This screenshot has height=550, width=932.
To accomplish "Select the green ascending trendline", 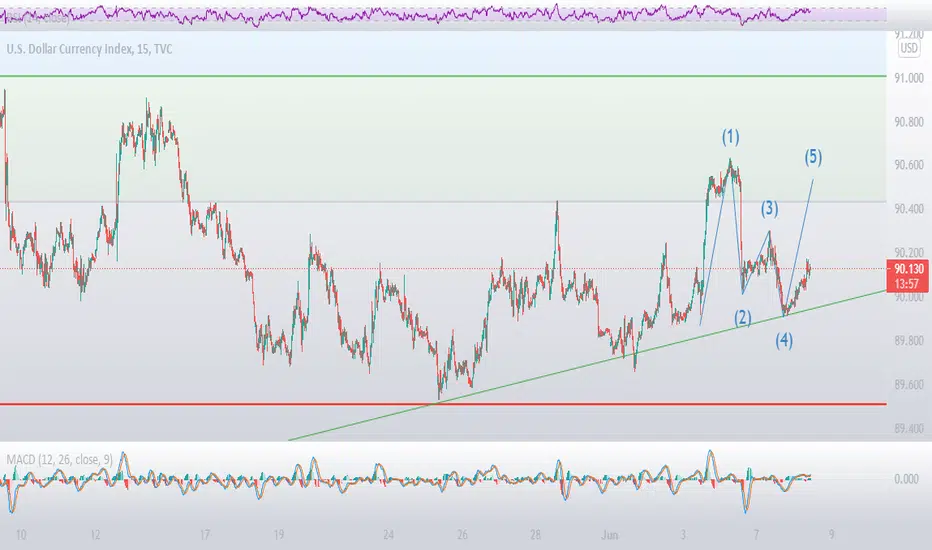I will coord(587,365).
